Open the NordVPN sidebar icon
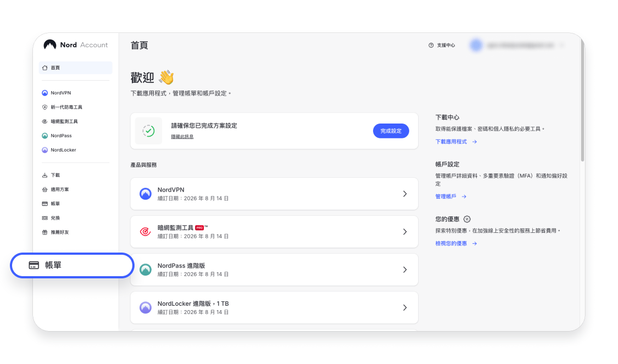 (x=44, y=93)
